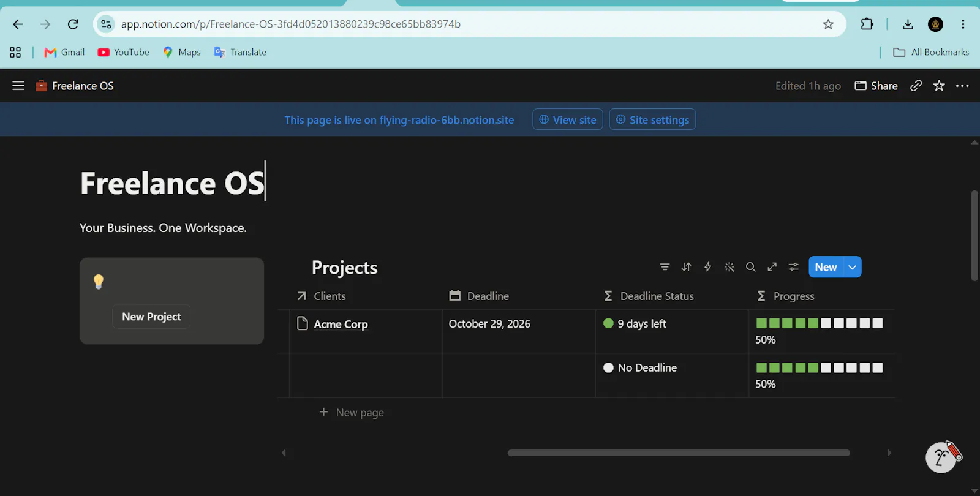980x496 pixels.
Task: Open the Notion page options ellipsis menu
Action: pos(962,86)
